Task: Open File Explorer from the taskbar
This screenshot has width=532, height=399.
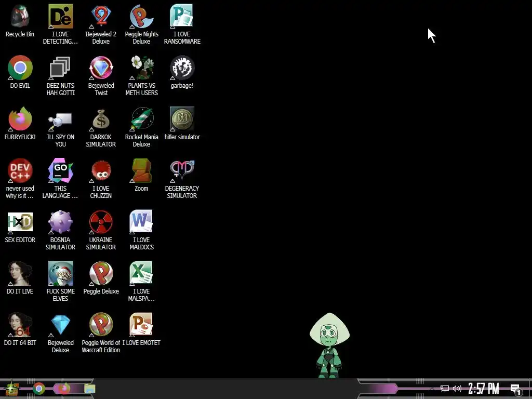Action: (89, 389)
